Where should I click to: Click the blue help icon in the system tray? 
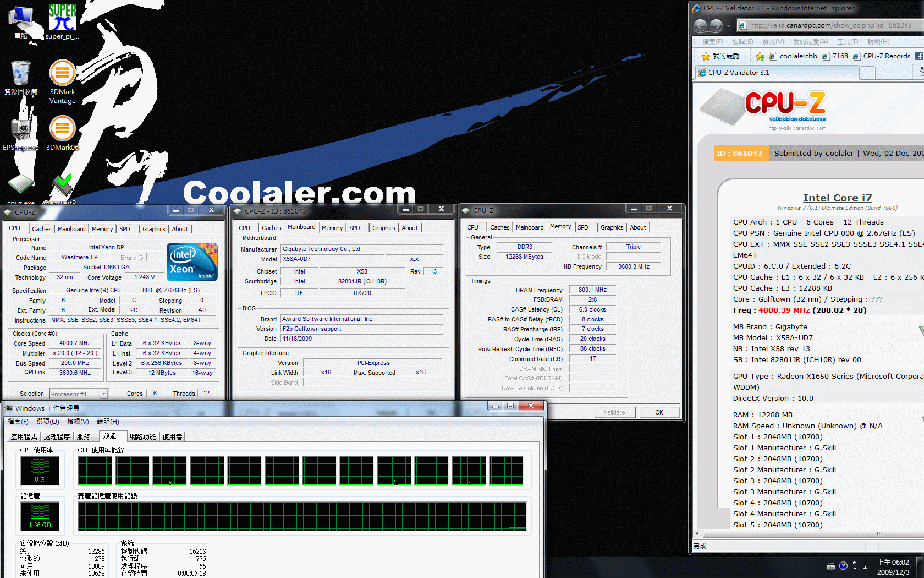tap(843, 566)
